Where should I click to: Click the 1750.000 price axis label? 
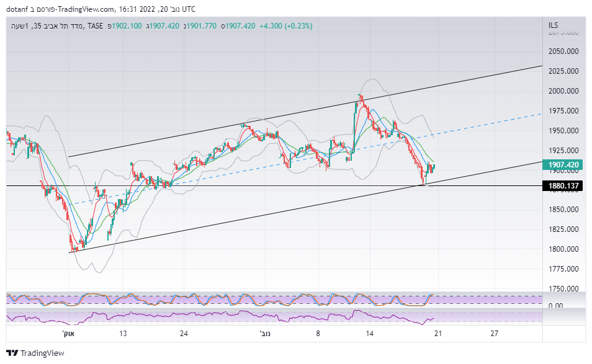pos(563,288)
